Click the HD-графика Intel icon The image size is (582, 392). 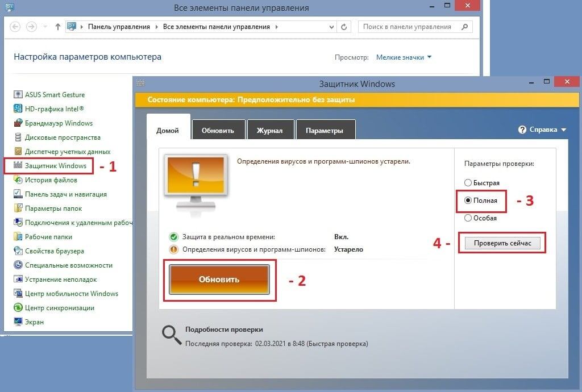(18, 109)
